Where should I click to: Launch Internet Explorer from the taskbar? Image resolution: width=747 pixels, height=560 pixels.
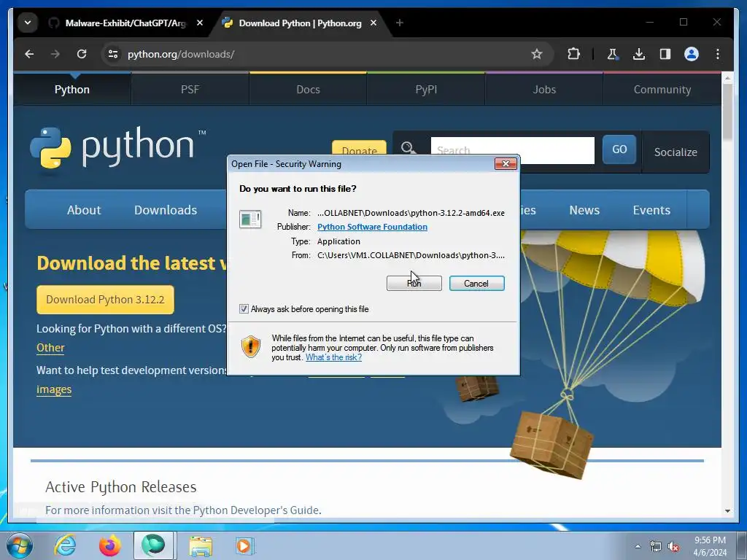pos(65,545)
